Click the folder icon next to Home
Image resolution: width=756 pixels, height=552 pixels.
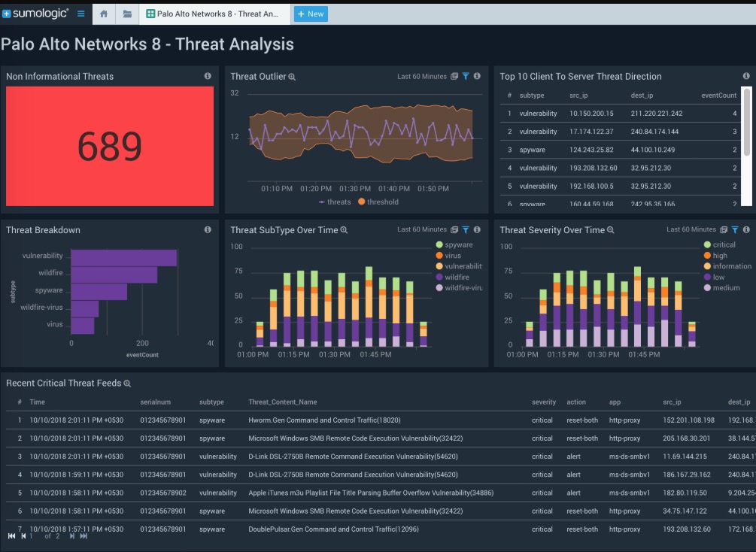(126, 14)
